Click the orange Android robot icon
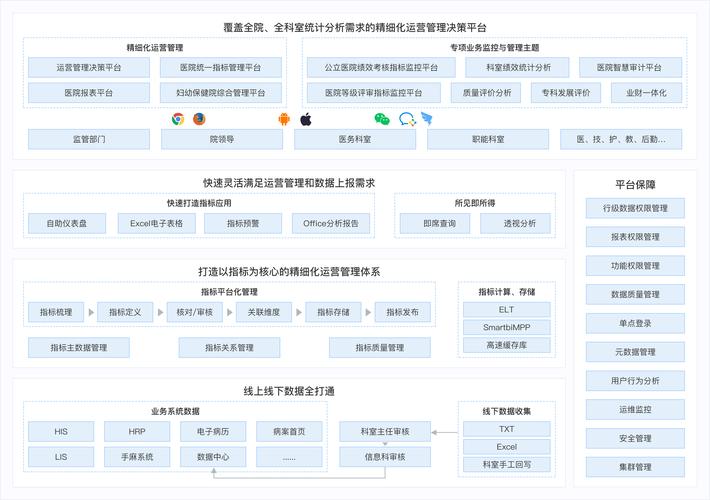The height and width of the screenshot is (500, 710). point(284,119)
